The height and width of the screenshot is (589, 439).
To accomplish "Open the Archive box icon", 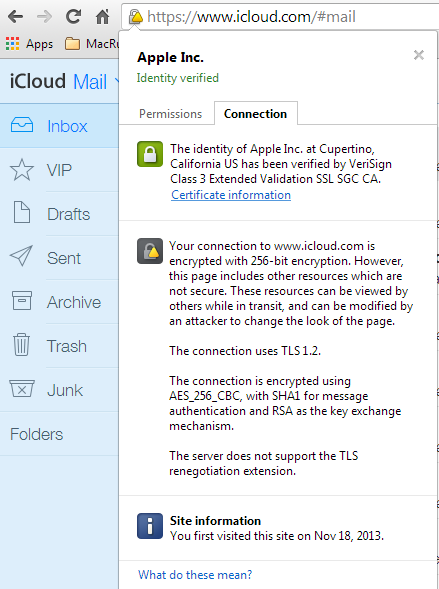I will point(22,301).
